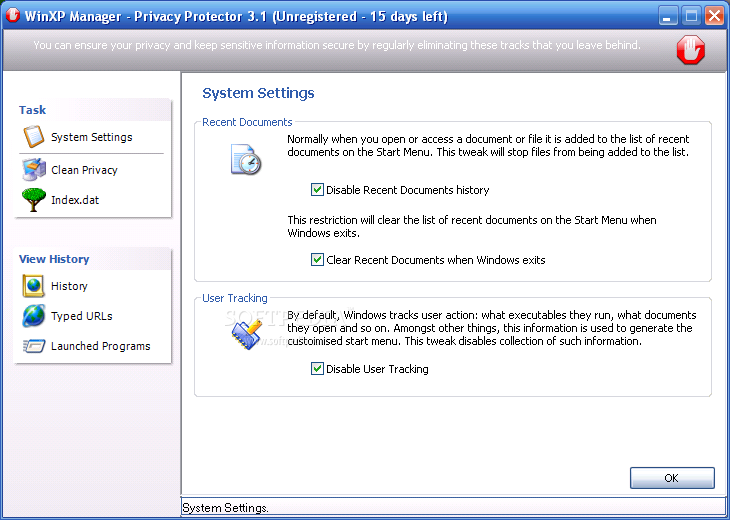Go to Clean Privacy task
Screen dimensions: 730x520
[84, 170]
